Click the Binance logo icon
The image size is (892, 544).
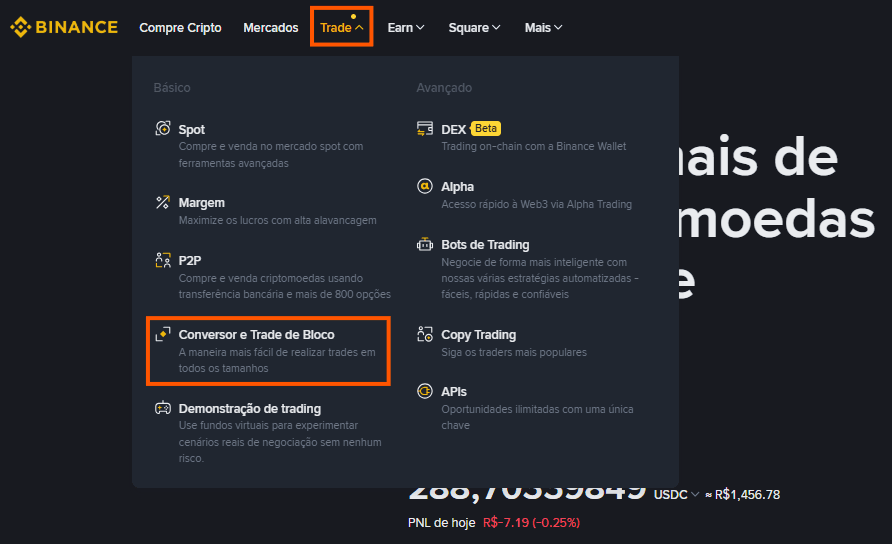(x=20, y=27)
